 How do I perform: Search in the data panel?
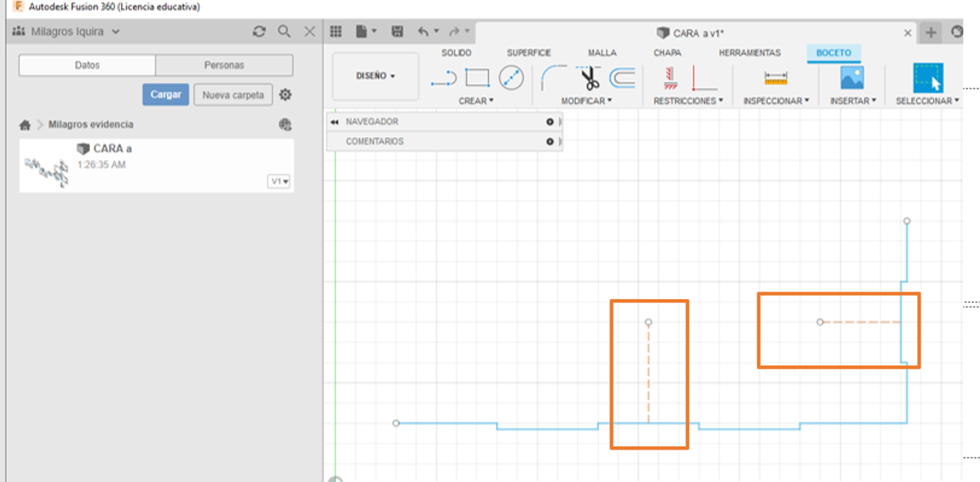(285, 32)
